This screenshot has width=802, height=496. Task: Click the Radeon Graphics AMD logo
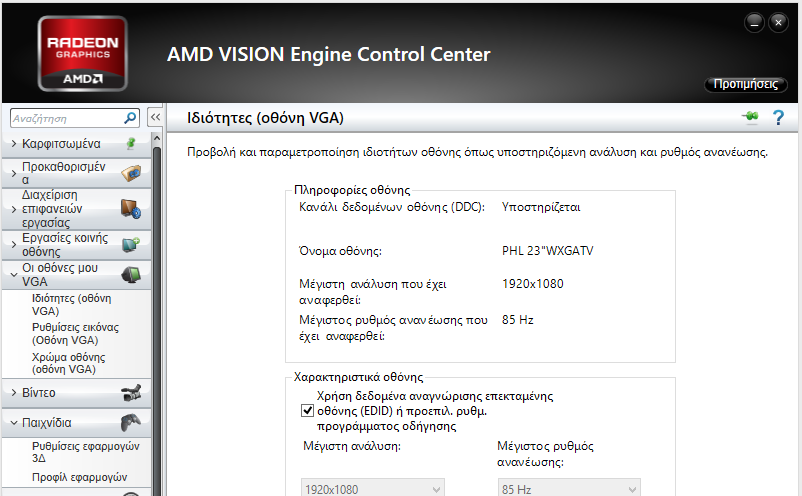(x=82, y=54)
